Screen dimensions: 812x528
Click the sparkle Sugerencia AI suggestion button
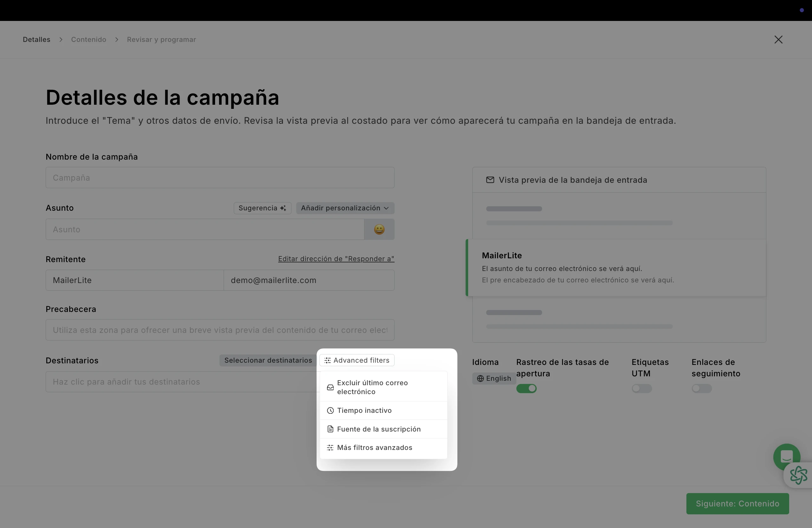click(x=262, y=208)
